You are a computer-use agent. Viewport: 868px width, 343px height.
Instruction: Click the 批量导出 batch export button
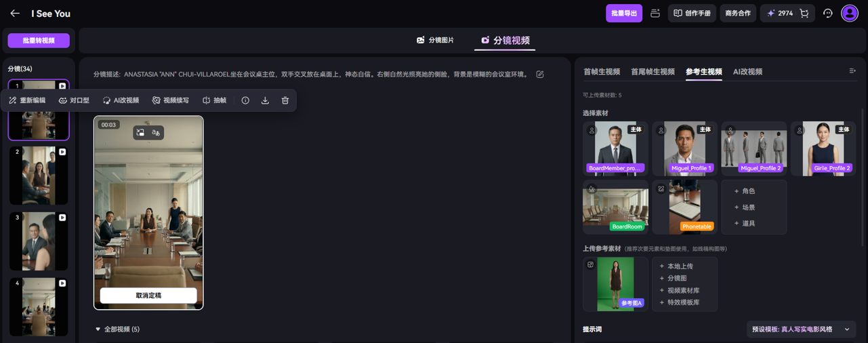[x=623, y=14]
